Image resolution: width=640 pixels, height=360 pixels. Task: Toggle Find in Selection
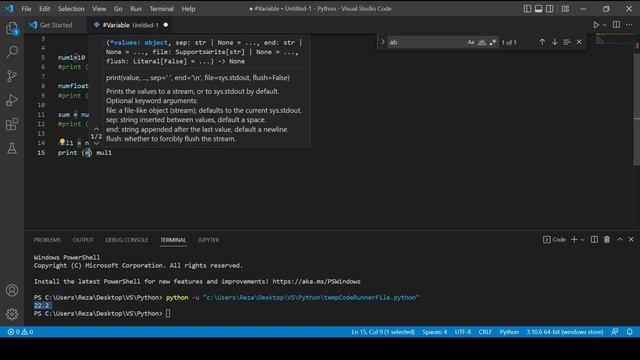pos(567,42)
